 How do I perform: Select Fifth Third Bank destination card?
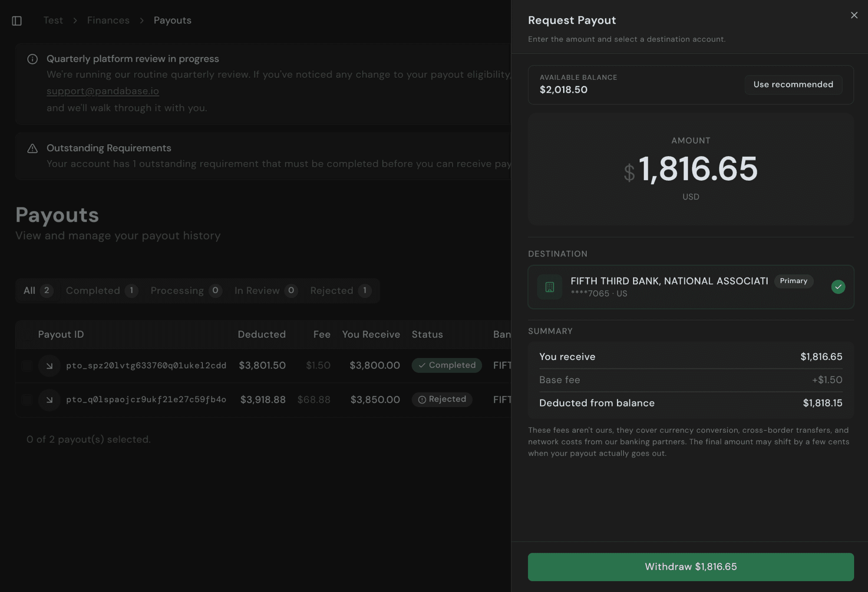(x=690, y=287)
